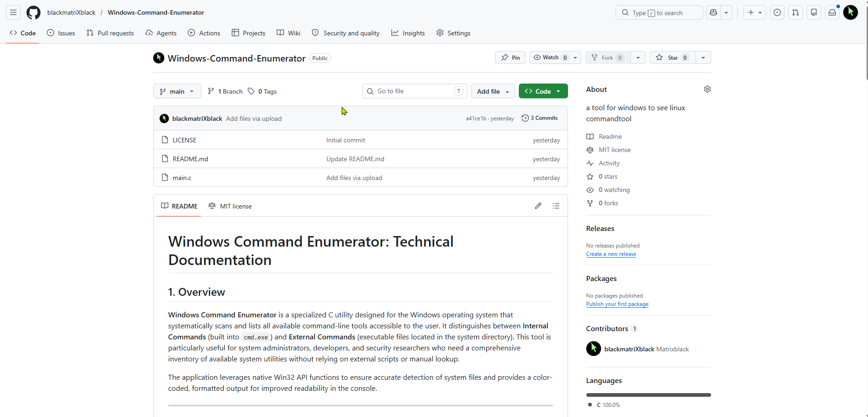Open the Add file dropdown

(493, 91)
